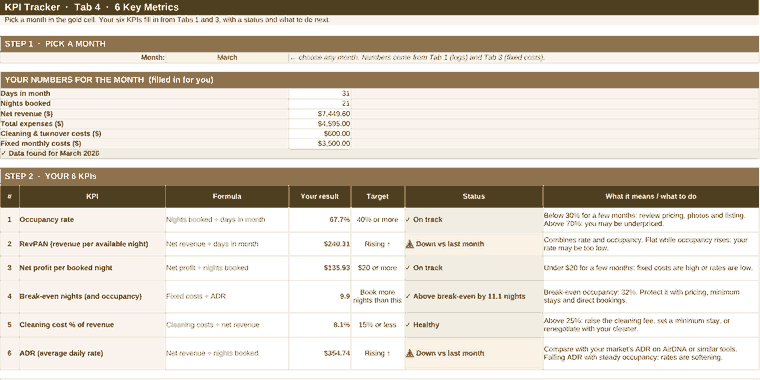Click the RevPAN result $240.31
The image size is (760, 380).
320,244
